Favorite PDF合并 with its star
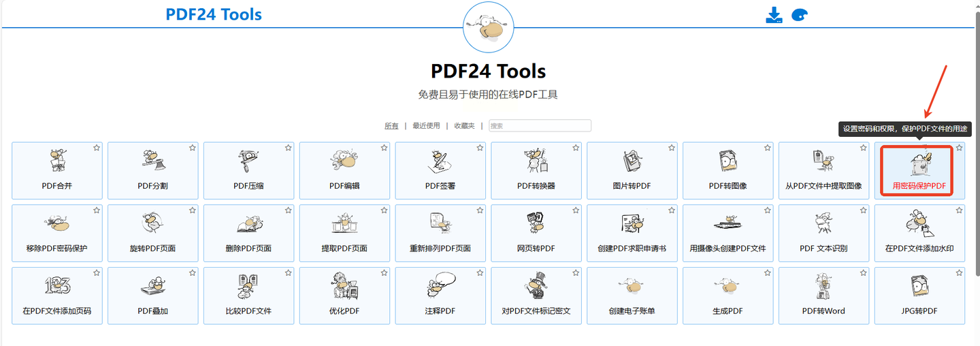 tap(97, 148)
